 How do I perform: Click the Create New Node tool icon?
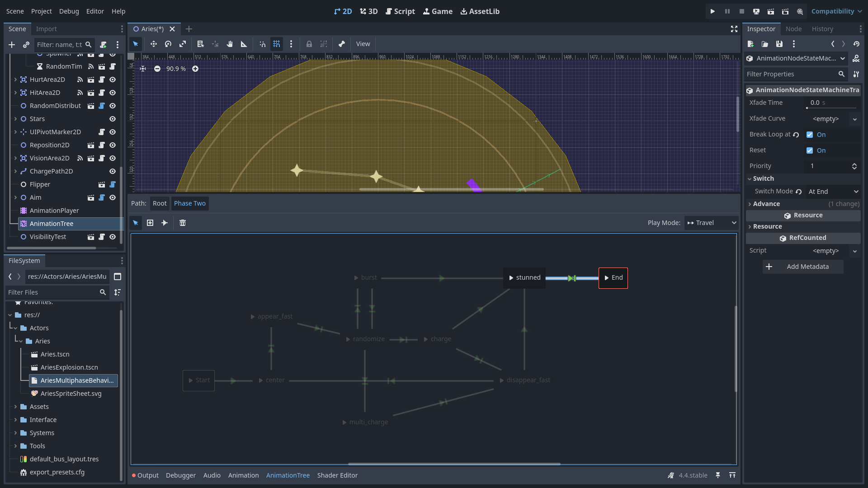click(x=150, y=223)
